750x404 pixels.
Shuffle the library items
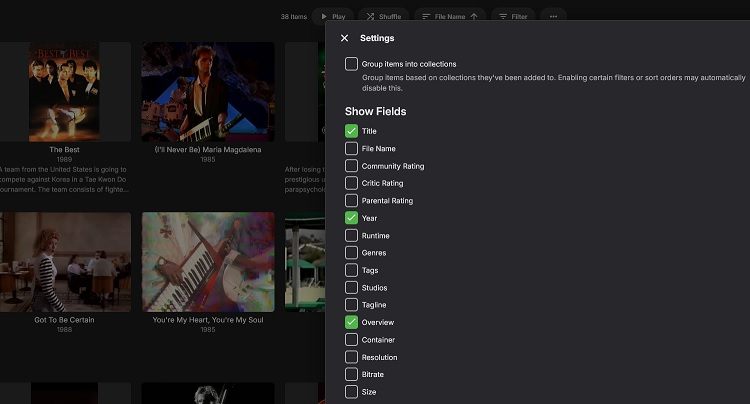383,16
